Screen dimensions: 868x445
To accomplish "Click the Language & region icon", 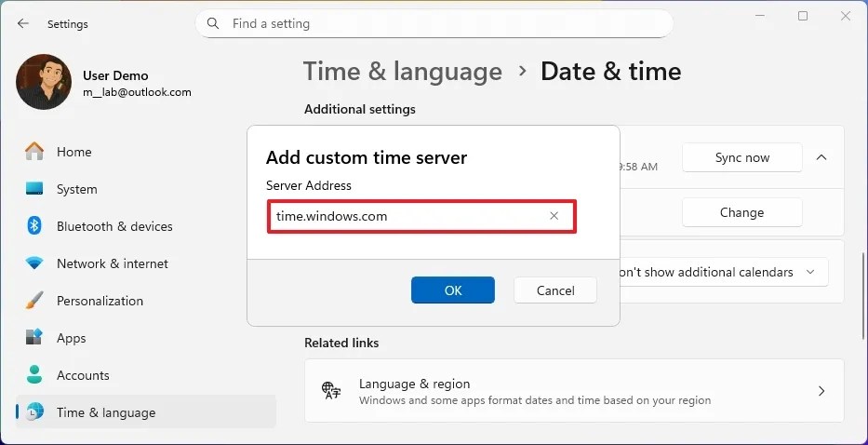I will [x=331, y=390].
